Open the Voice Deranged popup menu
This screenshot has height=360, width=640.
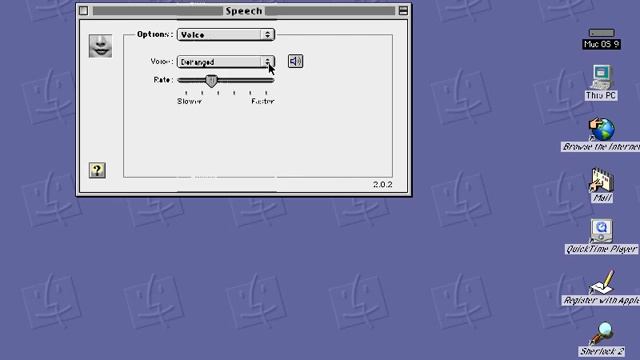click(226, 62)
